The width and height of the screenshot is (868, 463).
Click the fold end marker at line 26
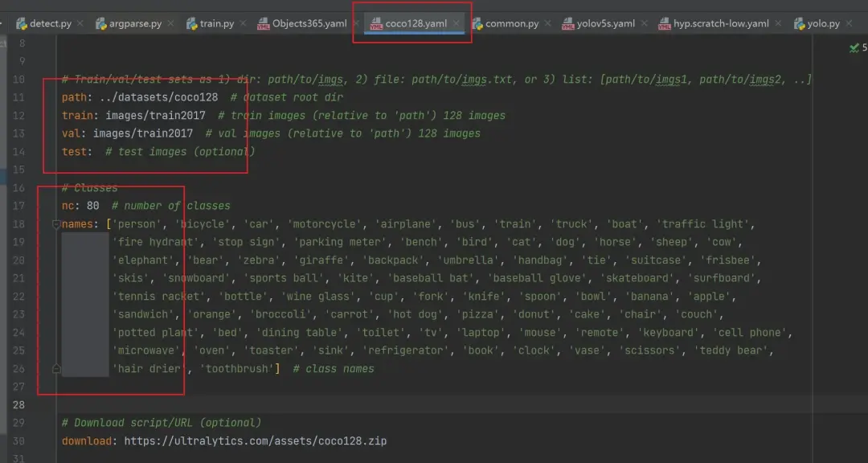click(x=56, y=369)
